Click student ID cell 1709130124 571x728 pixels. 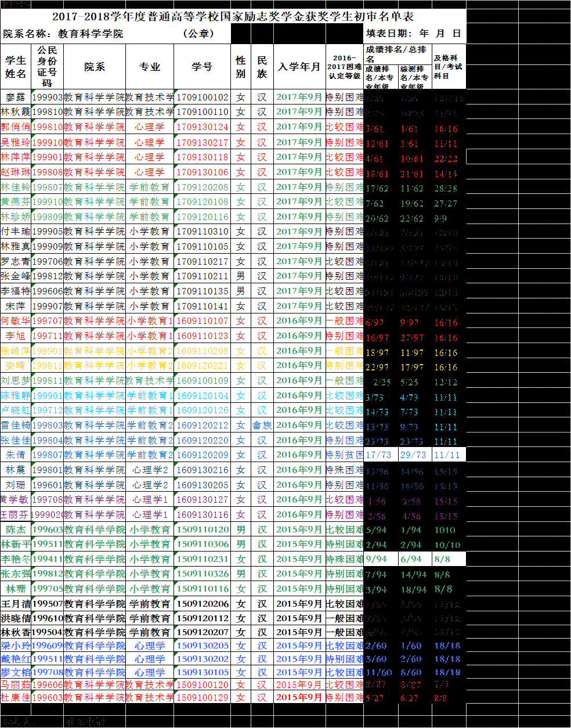pos(202,127)
